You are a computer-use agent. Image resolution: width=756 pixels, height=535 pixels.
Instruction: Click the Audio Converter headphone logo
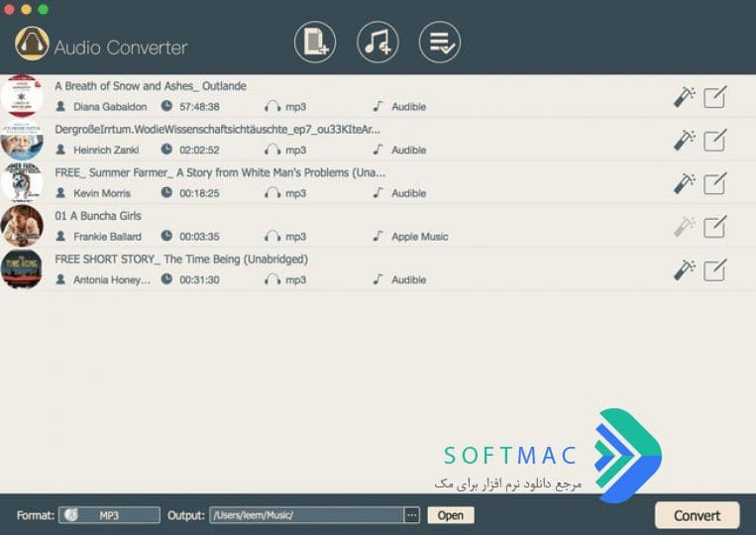[32, 44]
